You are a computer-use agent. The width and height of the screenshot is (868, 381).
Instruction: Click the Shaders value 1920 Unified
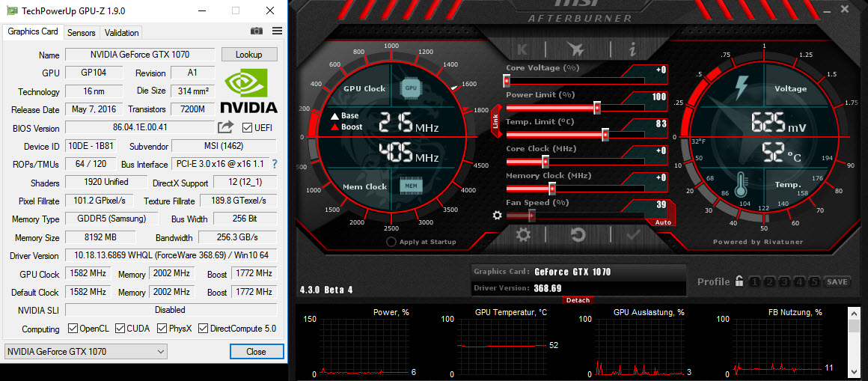click(x=106, y=182)
